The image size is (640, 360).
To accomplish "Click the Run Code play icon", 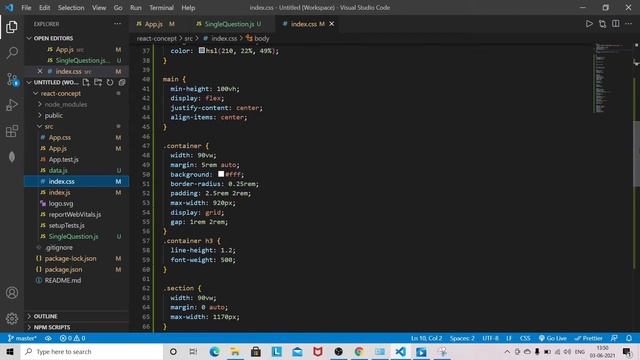I will click(x=589, y=24).
